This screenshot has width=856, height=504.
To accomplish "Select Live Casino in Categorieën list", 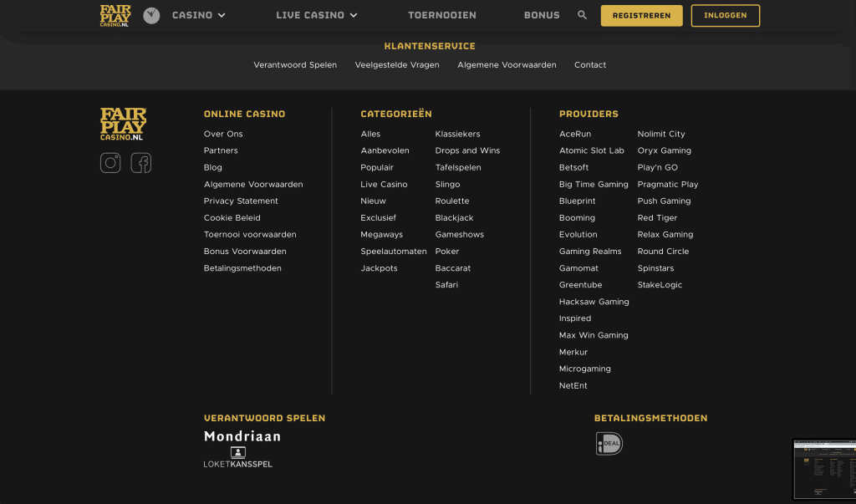I will point(384,185).
